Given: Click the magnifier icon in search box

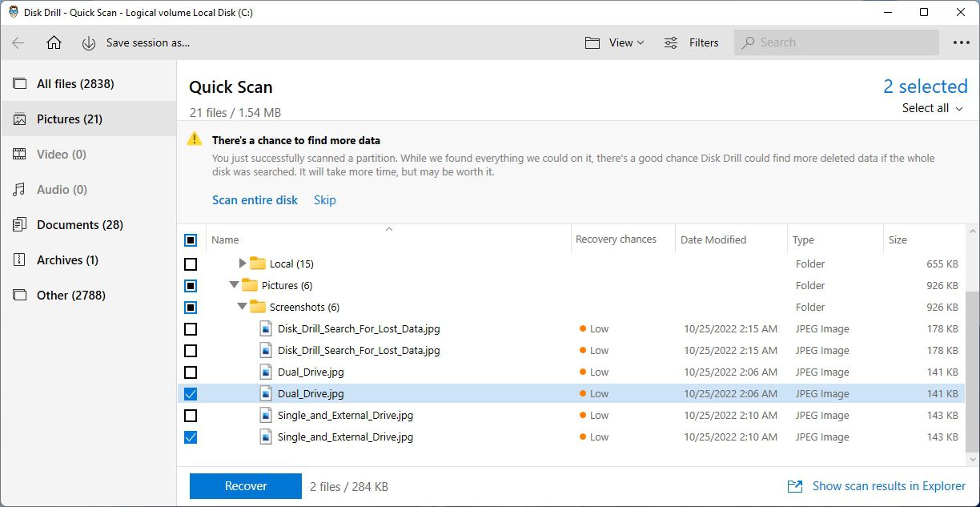Looking at the screenshot, I should click(x=749, y=42).
